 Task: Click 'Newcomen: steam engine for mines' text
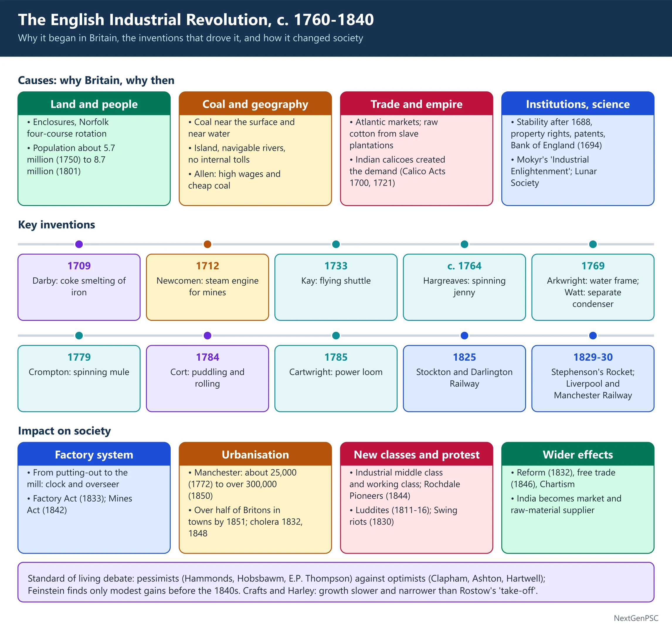208,287
